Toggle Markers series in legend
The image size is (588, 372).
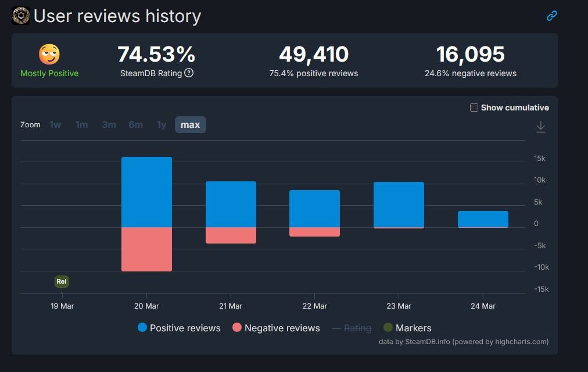click(x=407, y=328)
